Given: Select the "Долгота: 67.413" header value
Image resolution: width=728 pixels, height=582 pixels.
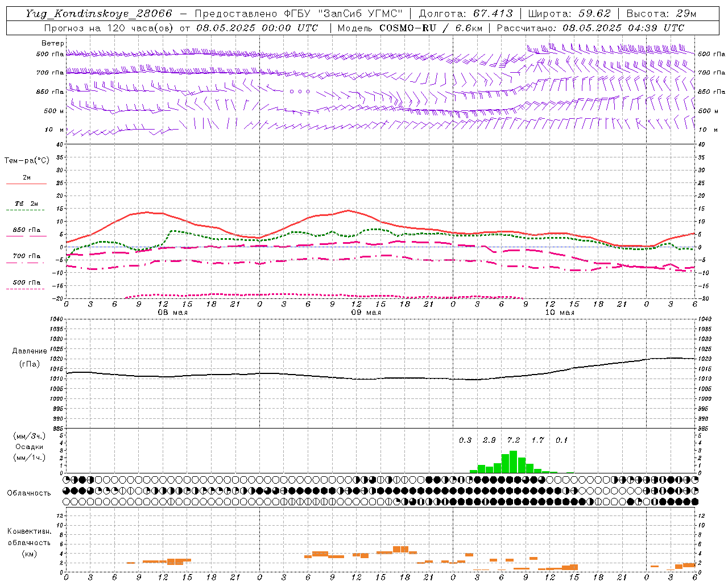Looking at the screenshot, I should pos(466,14).
